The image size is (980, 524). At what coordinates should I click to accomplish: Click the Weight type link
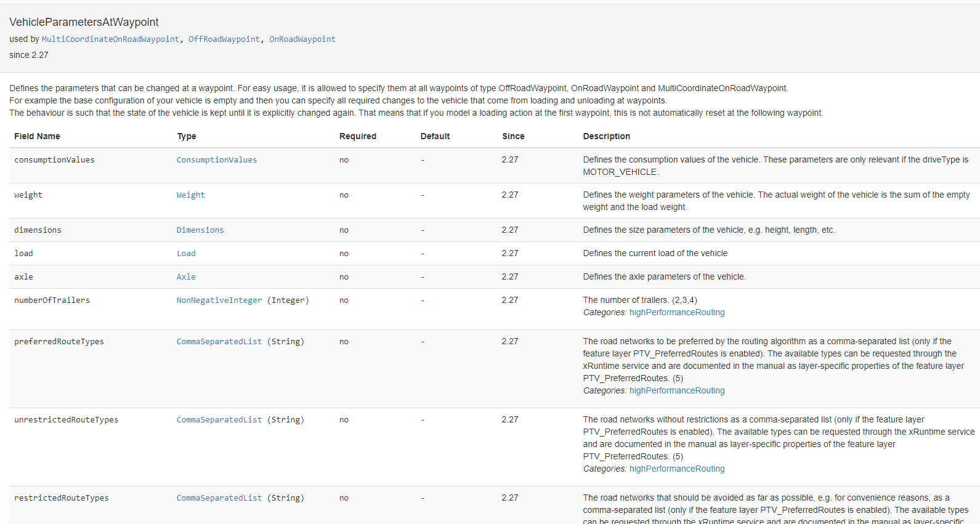pos(190,195)
